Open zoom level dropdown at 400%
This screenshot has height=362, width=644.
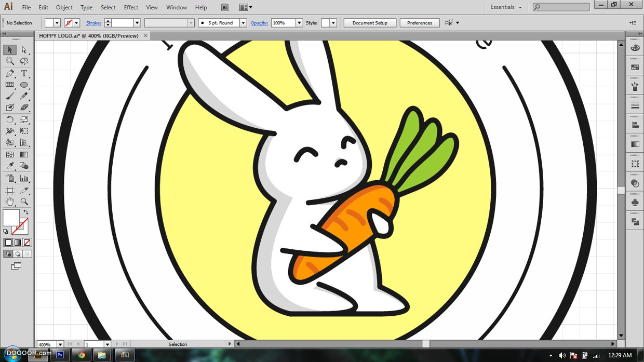[60, 344]
